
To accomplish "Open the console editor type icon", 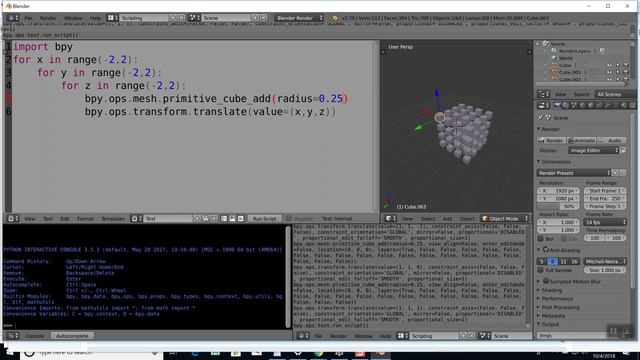I will click(x=13, y=336).
